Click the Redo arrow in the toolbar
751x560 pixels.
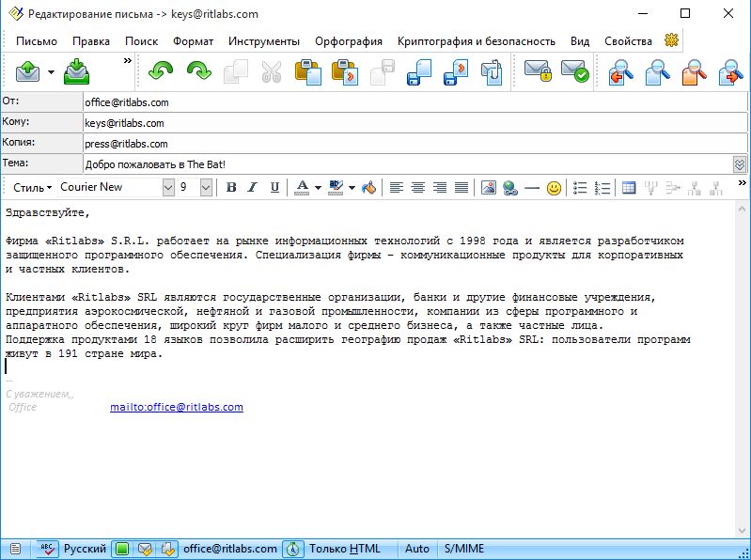click(198, 71)
